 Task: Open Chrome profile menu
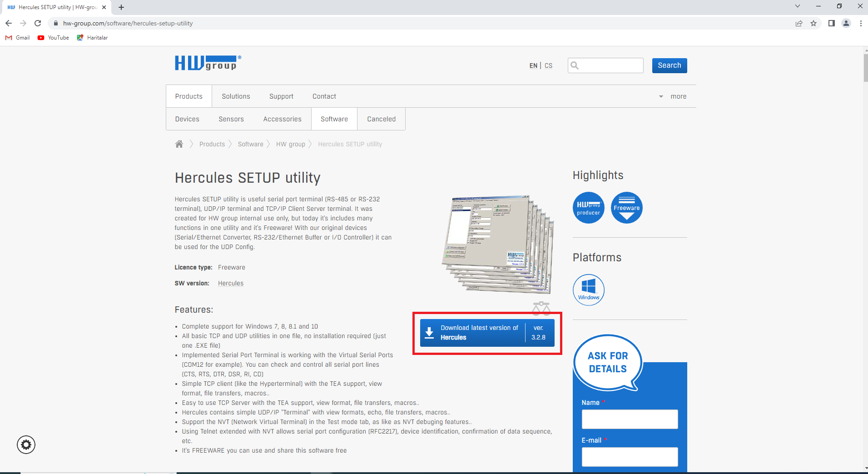846,23
